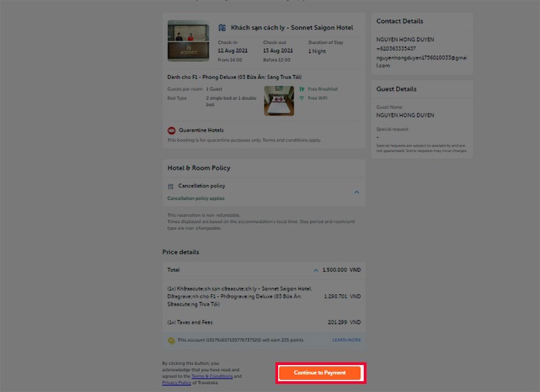Click the check-in date 12 Aug 2021
540x392 pixels.
click(x=232, y=51)
